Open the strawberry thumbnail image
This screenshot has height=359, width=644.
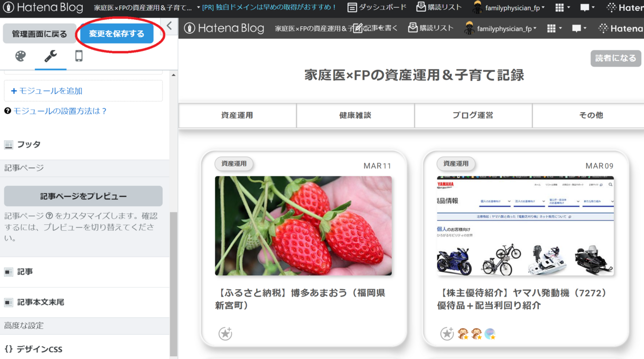tap(303, 226)
